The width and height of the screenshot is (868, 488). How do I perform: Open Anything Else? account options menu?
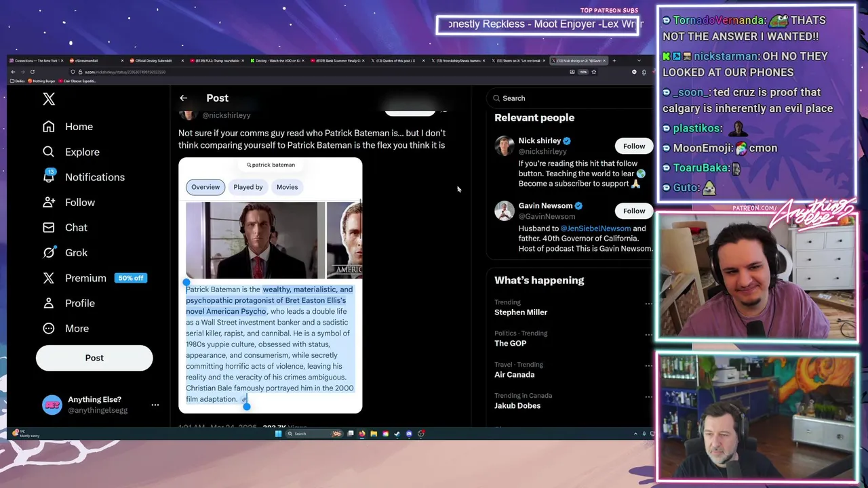coord(155,405)
